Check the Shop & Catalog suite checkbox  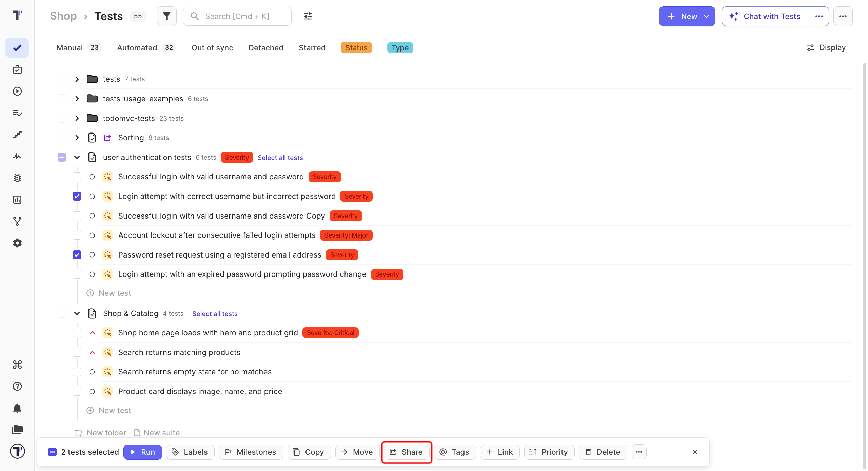tap(62, 313)
